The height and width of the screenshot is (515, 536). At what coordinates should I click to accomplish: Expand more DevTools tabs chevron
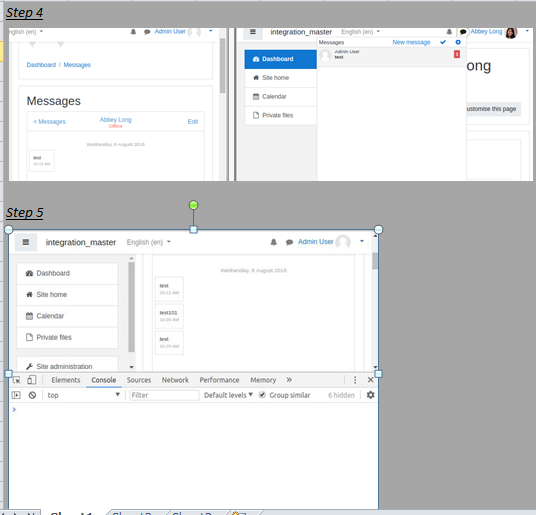coord(289,380)
